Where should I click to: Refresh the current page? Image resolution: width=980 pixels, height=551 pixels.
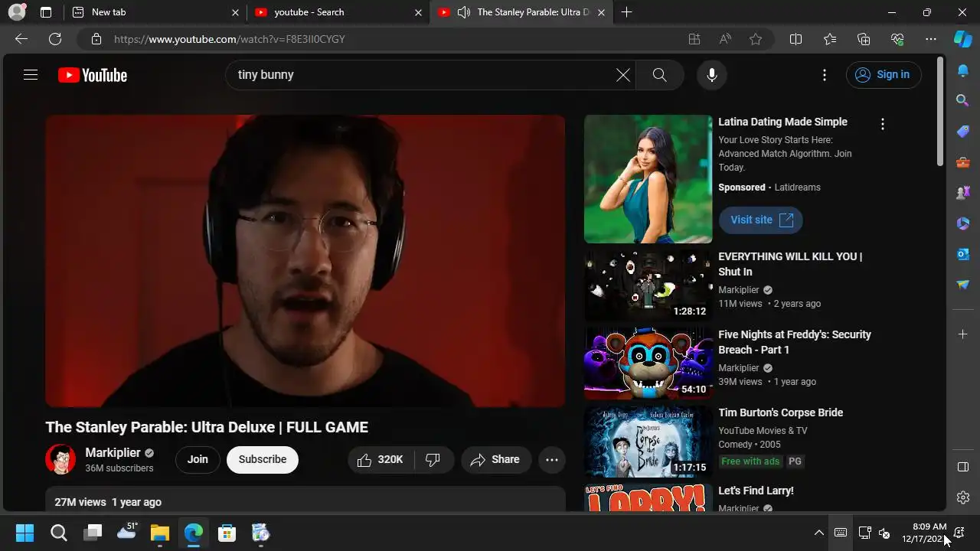55,39
